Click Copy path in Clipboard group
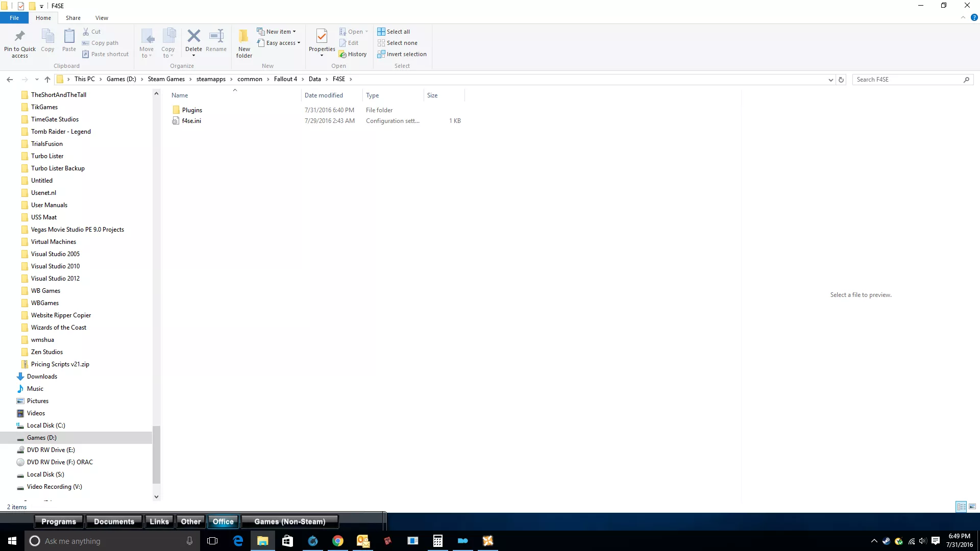980x551 pixels. pyautogui.click(x=101, y=43)
